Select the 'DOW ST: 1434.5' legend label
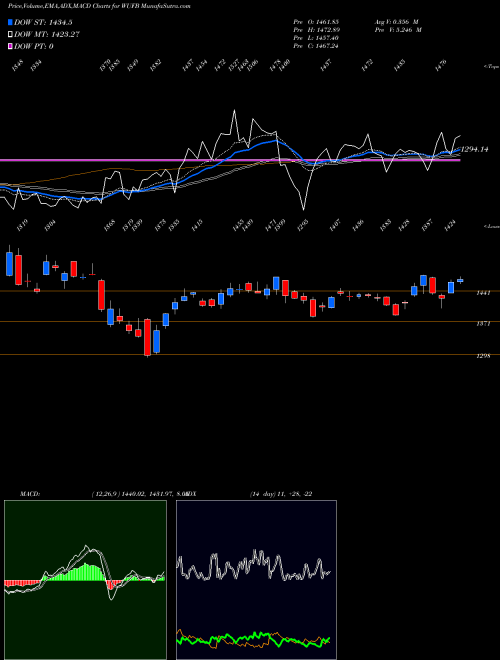The image size is (500, 660). [x=43, y=22]
